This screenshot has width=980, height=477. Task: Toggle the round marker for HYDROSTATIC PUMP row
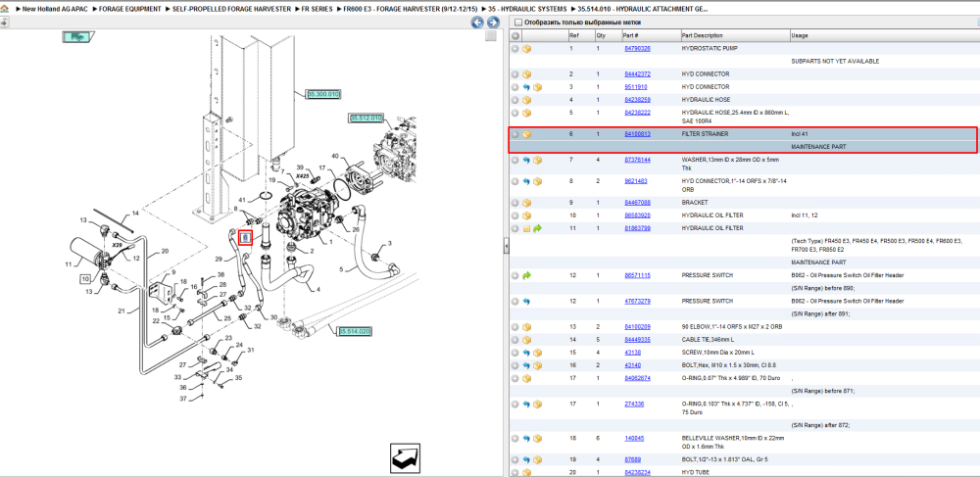(x=515, y=49)
